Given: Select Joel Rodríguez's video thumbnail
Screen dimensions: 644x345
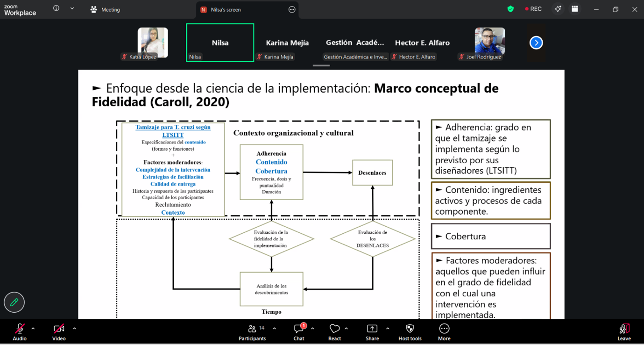Looking at the screenshot, I should pyautogui.click(x=489, y=43).
